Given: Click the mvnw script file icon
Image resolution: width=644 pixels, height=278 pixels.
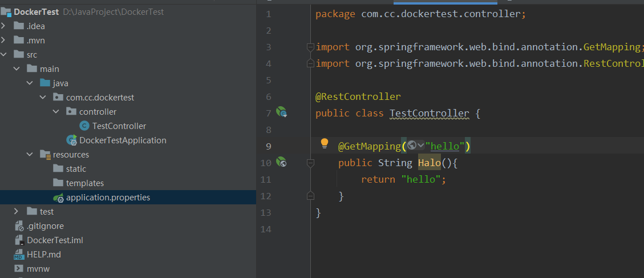Looking at the screenshot, I should point(18,269).
